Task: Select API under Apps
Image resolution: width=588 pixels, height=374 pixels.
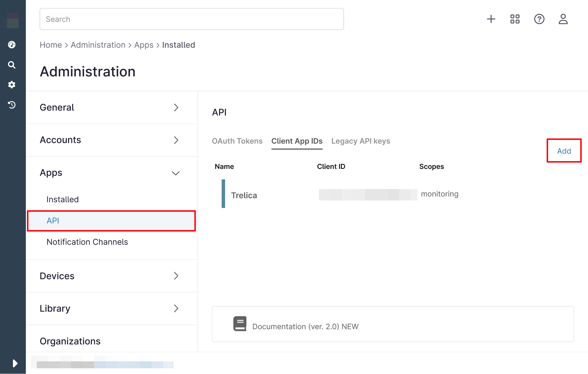Action: coord(112,221)
